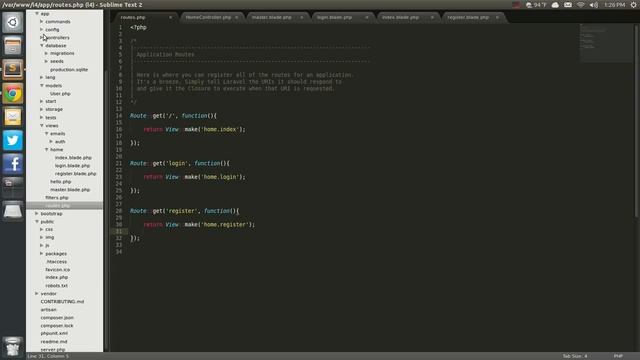Open production.sqlite in the sidebar
The image size is (640, 360).
click(x=69, y=69)
